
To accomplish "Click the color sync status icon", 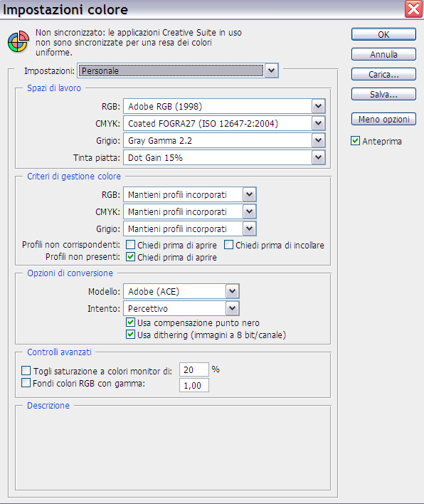I will click(18, 41).
